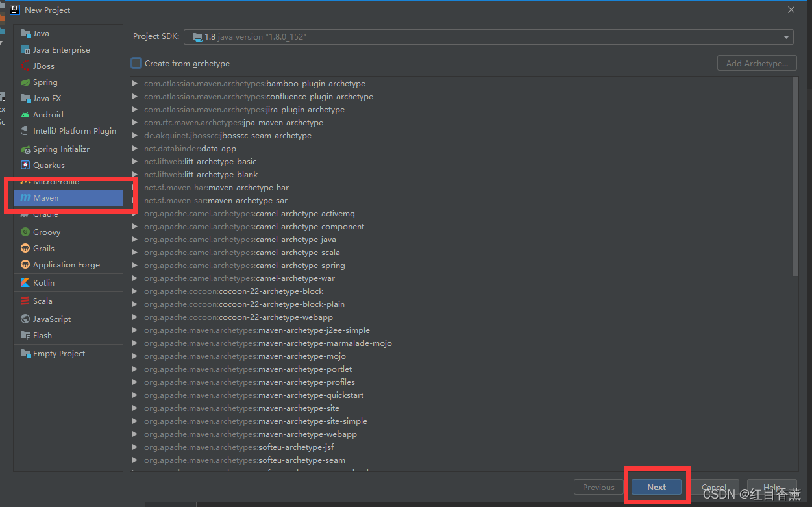Expand lift-archetype-basic entry

point(135,162)
